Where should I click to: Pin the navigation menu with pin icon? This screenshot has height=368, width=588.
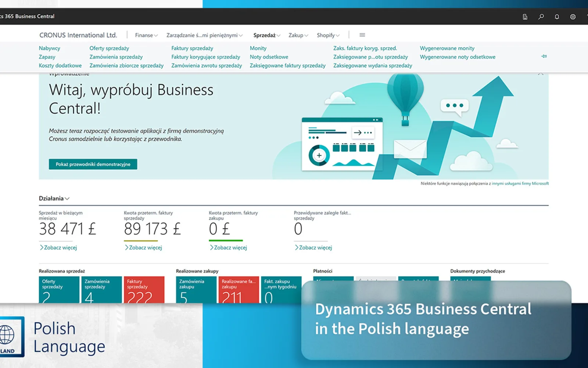544,56
